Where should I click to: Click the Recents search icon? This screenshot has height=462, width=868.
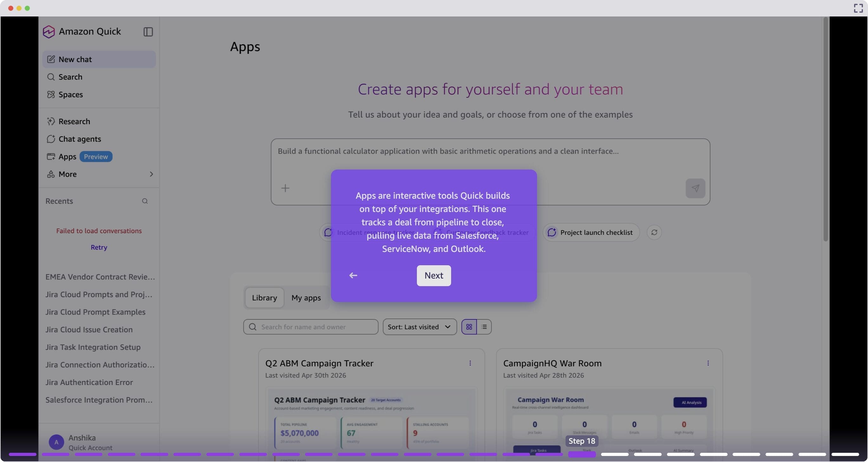[x=145, y=201]
